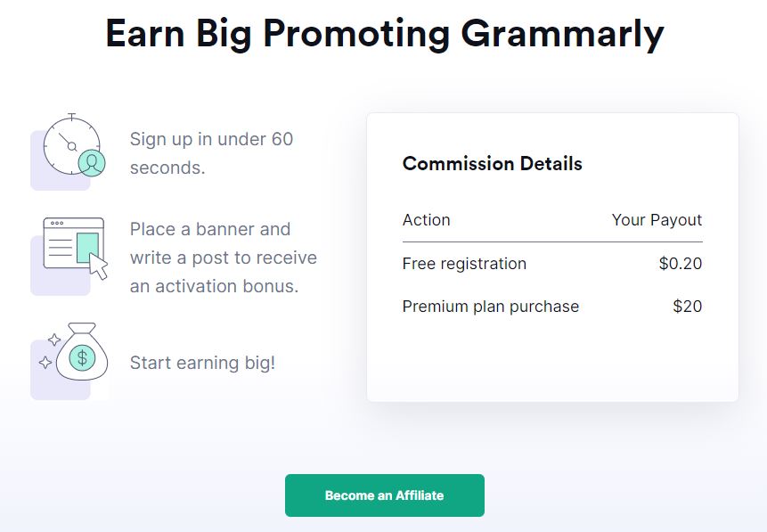Click the dollar sign coin on the bag

82,357
